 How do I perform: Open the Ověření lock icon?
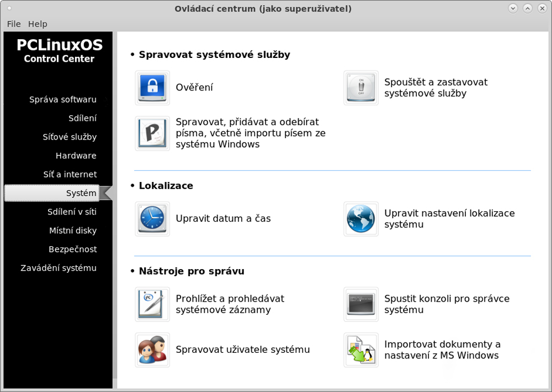tap(152, 88)
